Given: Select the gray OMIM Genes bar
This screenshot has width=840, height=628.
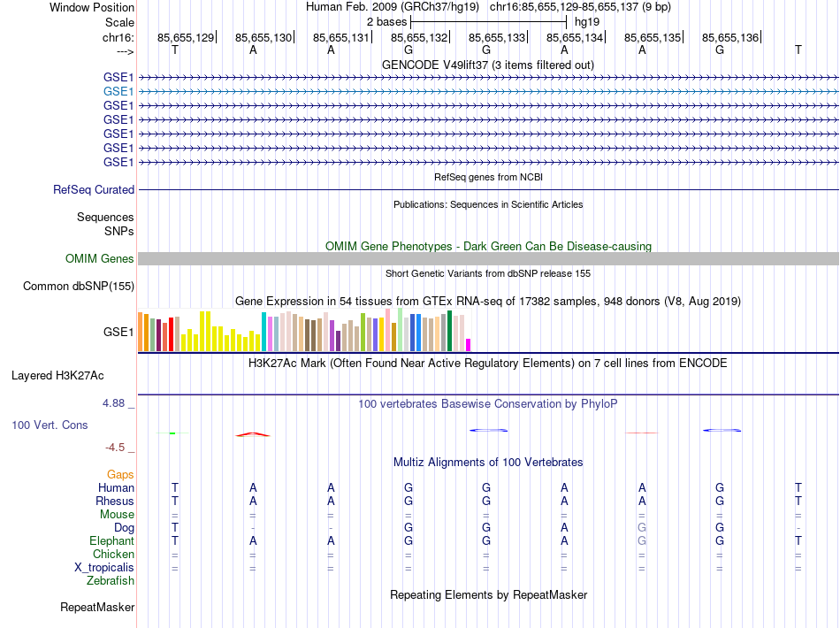Looking at the screenshot, I should tap(488, 258).
